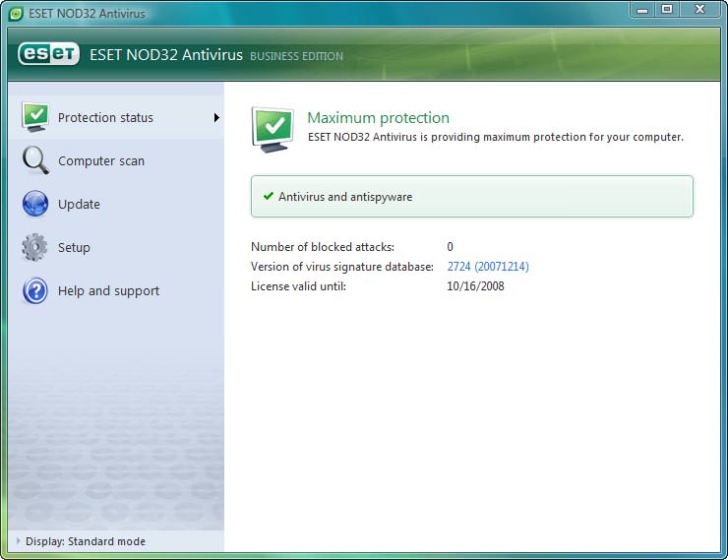Click the Update globe icon
The height and width of the screenshot is (560, 728).
click(35, 204)
